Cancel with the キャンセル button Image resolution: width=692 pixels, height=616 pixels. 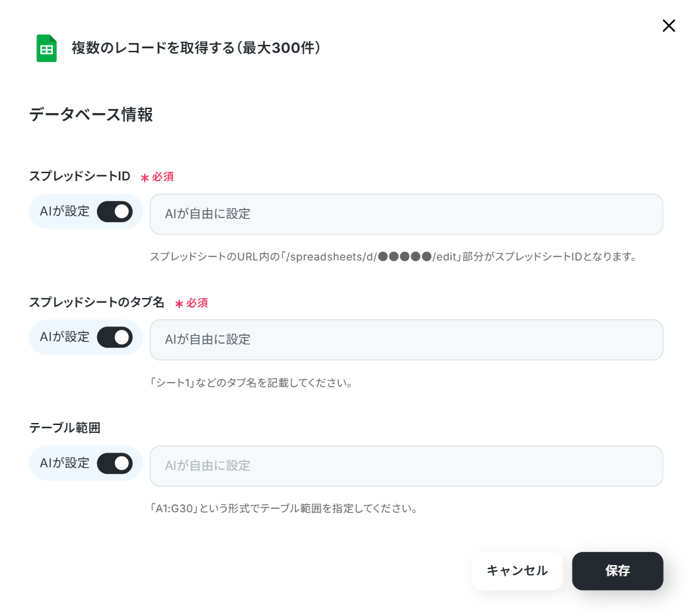coord(518,570)
